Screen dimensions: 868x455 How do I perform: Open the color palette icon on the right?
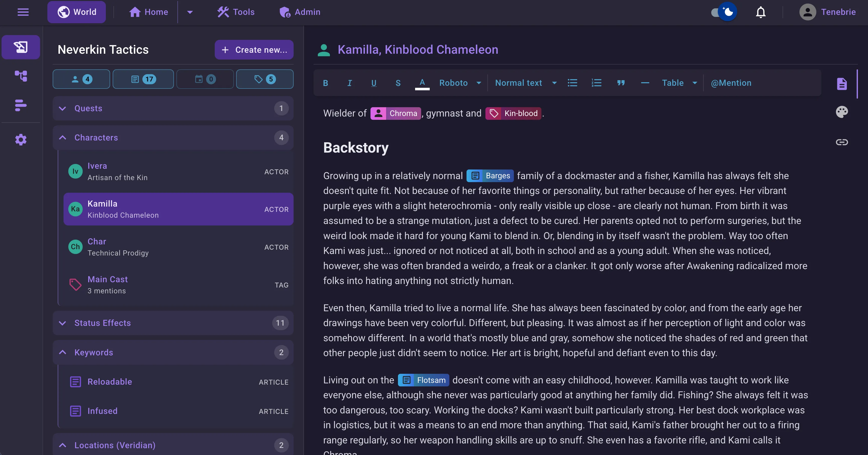841,112
